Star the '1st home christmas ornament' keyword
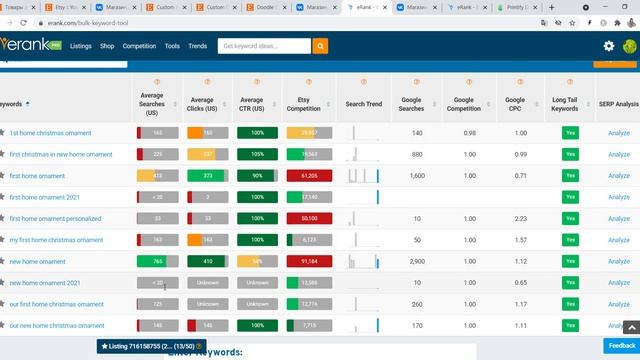 coord(2,132)
